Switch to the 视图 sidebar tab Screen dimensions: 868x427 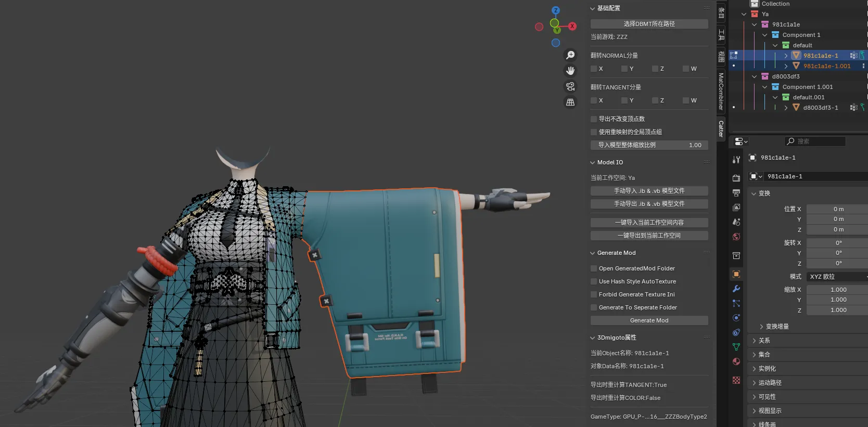[x=721, y=56]
